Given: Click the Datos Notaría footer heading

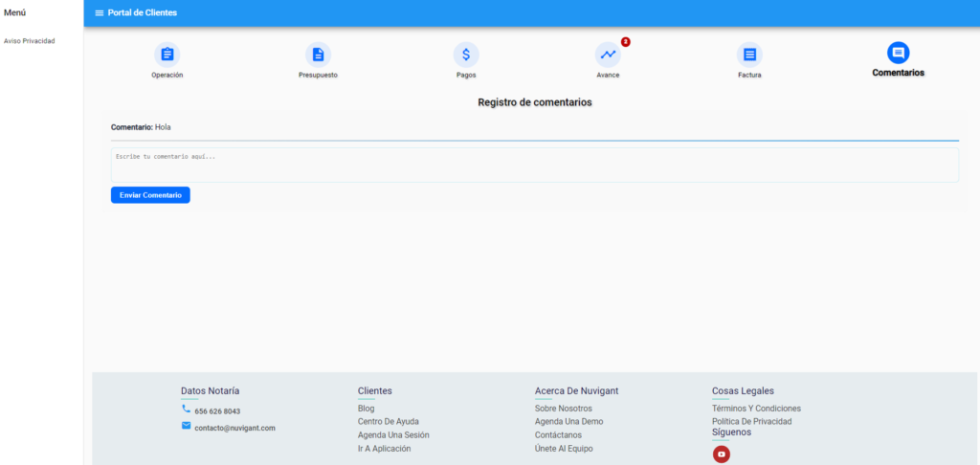Looking at the screenshot, I should click(210, 390).
